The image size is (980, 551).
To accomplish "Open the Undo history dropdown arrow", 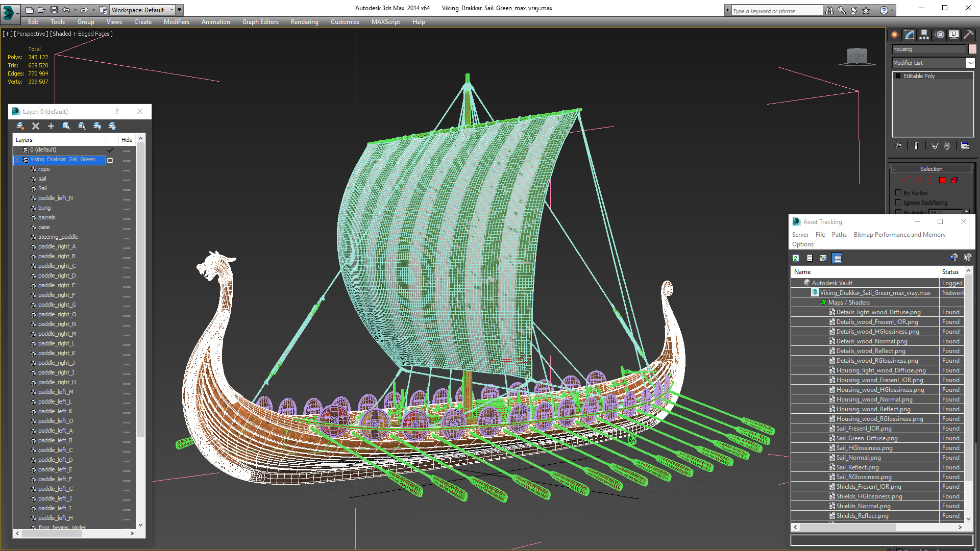I will 75,10.
